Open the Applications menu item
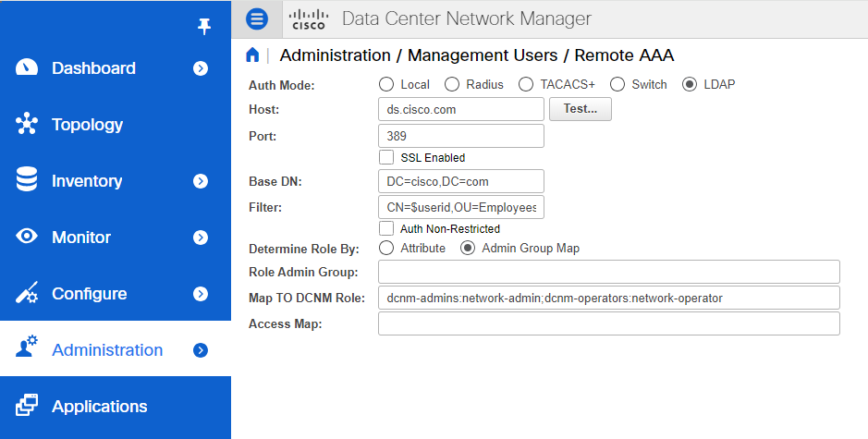The height and width of the screenshot is (439, 868). (x=99, y=407)
